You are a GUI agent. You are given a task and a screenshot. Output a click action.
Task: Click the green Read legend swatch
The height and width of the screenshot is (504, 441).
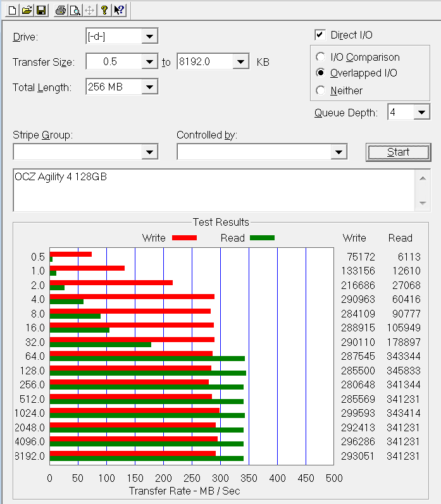[x=262, y=238]
